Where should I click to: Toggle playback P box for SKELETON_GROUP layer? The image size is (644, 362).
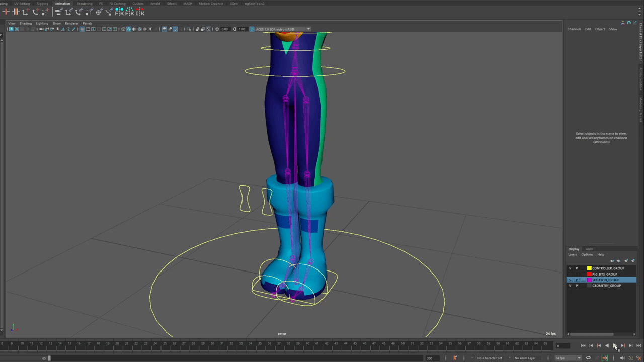click(x=577, y=280)
